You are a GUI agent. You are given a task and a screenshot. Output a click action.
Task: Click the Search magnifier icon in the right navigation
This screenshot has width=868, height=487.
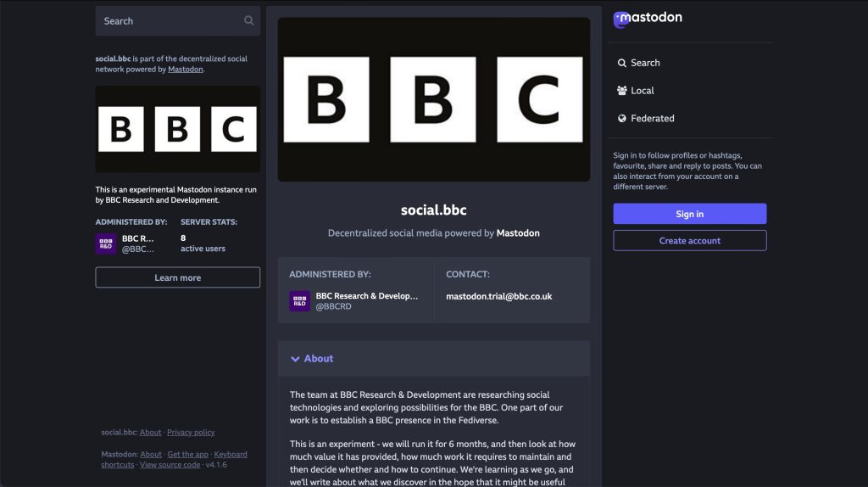coord(621,63)
